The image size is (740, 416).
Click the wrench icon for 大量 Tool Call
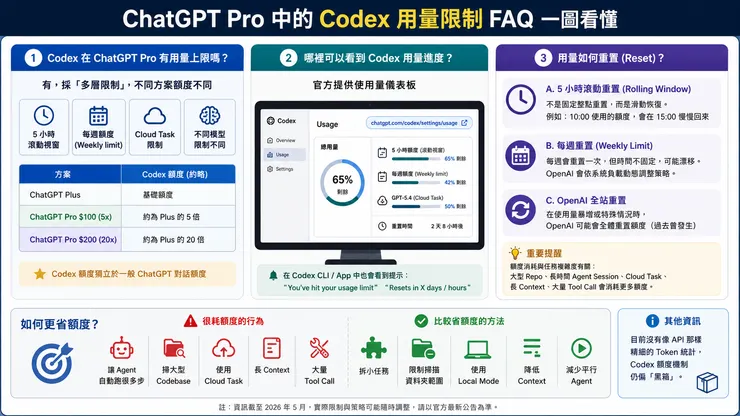click(319, 348)
